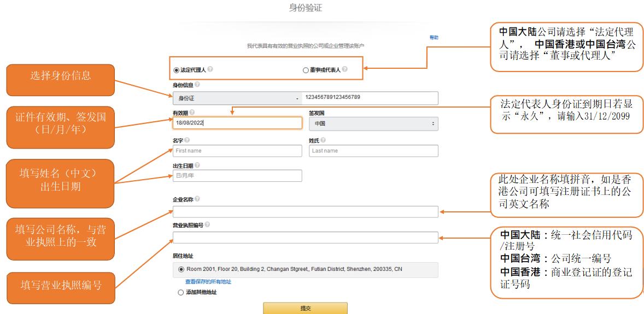Viewport: 644px width, 314px height.
Task: Open the 身份证 document type dropdown
Action: pyautogui.click(x=237, y=98)
